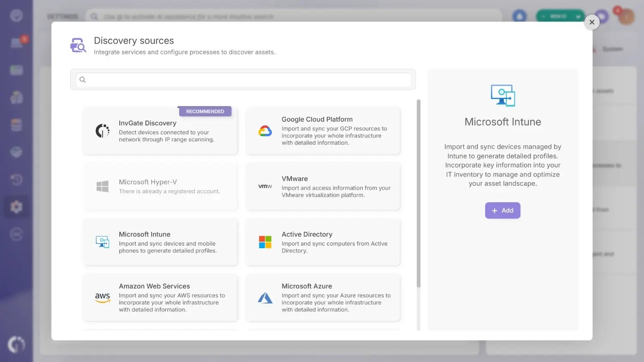Open the Settings gear in the sidebar

(x=16, y=207)
